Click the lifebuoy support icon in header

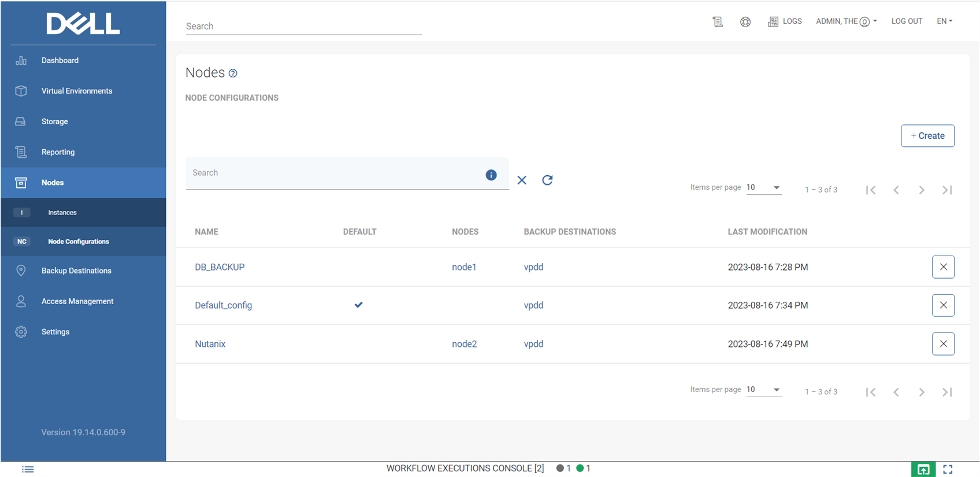click(745, 22)
